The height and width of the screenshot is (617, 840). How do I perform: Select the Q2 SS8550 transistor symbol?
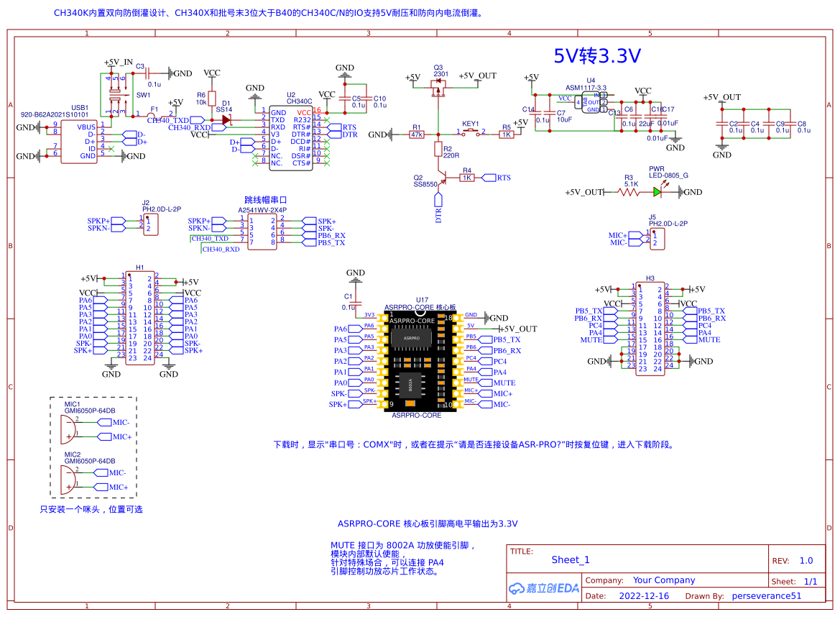(441, 178)
